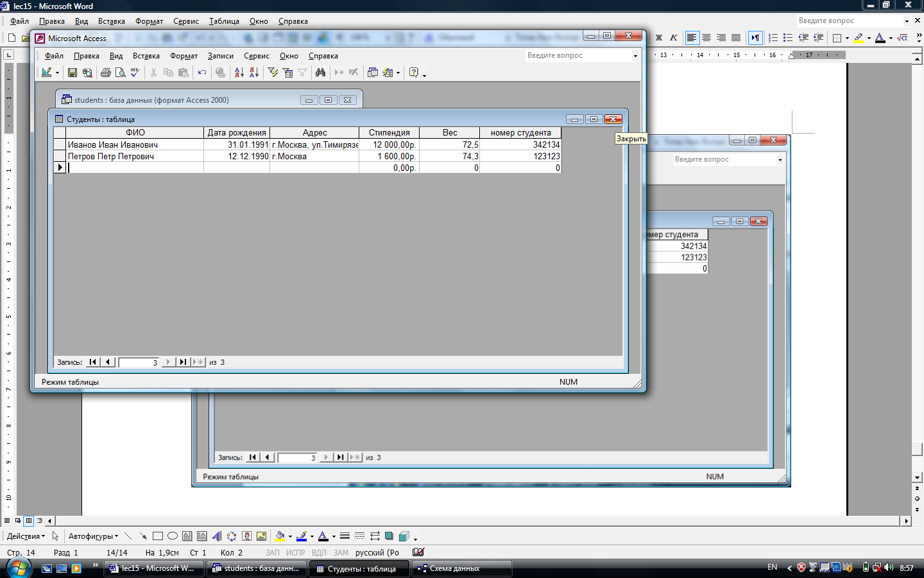This screenshot has width=924, height=578.
Task: Open Print Preview in Access toolbar
Action: point(120,73)
